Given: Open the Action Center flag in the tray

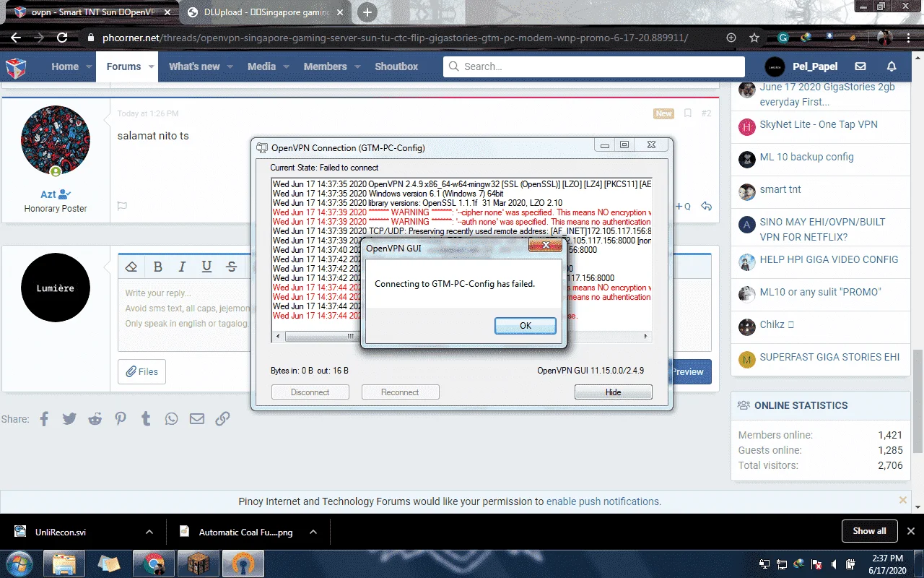Looking at the screenshot, I should click(816, 564).
